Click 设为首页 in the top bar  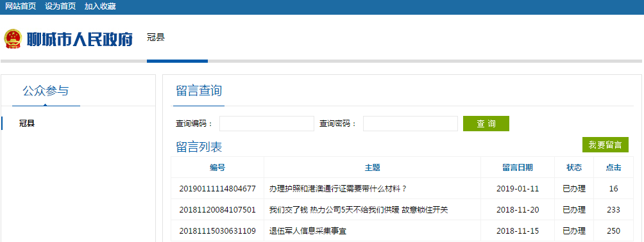[x=60, y=6]
